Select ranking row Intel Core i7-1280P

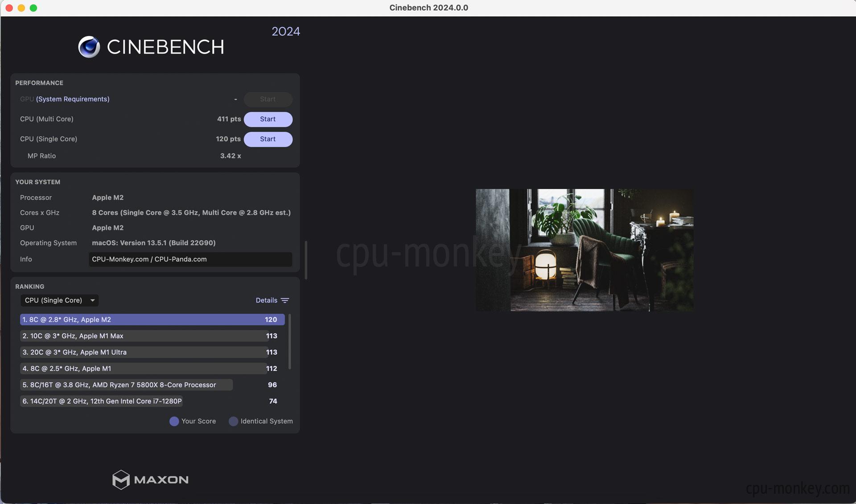click(x=152, y=401)
